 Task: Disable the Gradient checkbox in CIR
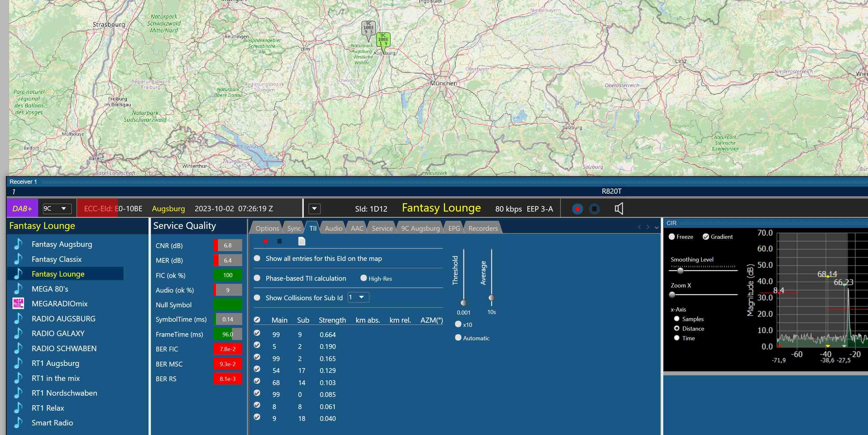[706, 237]
